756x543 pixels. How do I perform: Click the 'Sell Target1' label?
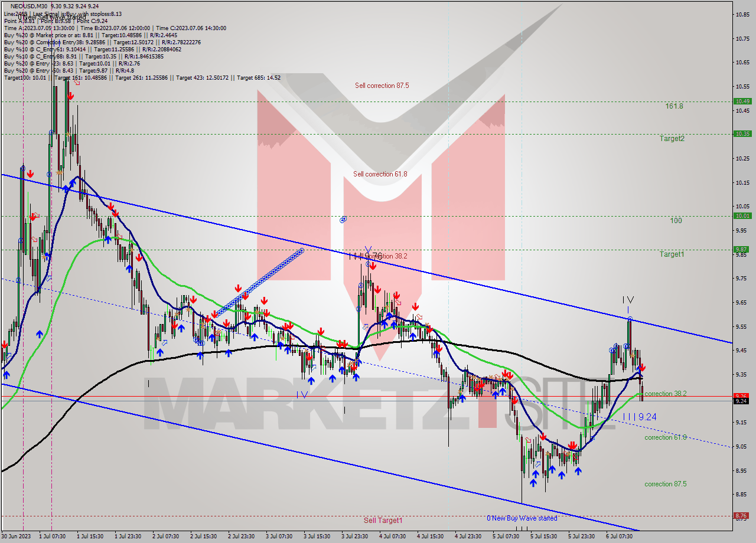(383, 520)
